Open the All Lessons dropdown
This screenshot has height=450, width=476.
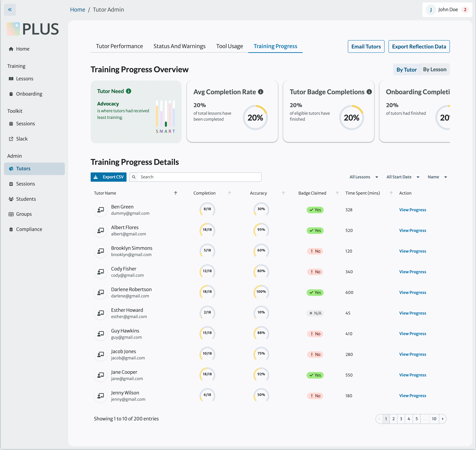pos(364,177)
